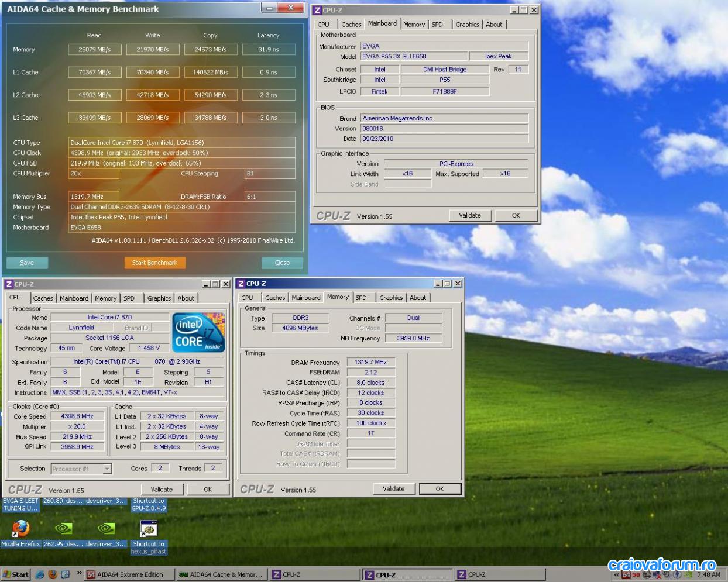Image resolution: width=728 pixels, height=582 pixels.
Task: Click the BIOS Date field '09/23/2010'
Action: 444,139
